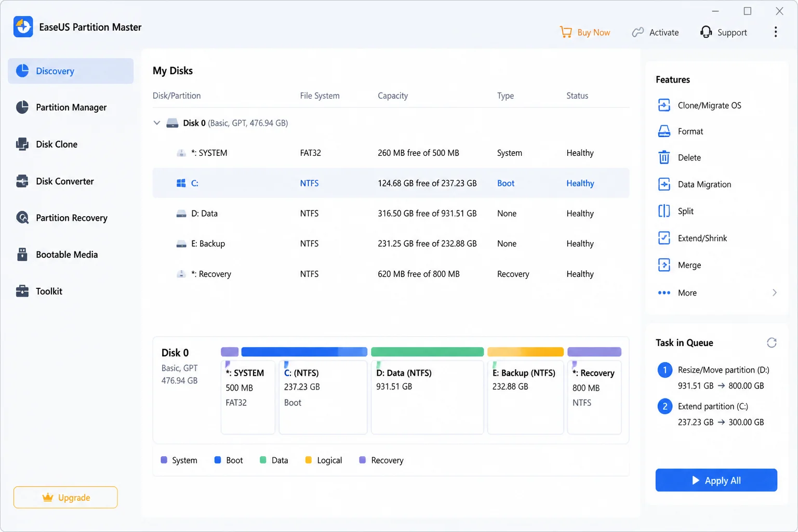Click the blue C: partition usage bar
This screenshot has width=798, height=532.
[304, 352]
